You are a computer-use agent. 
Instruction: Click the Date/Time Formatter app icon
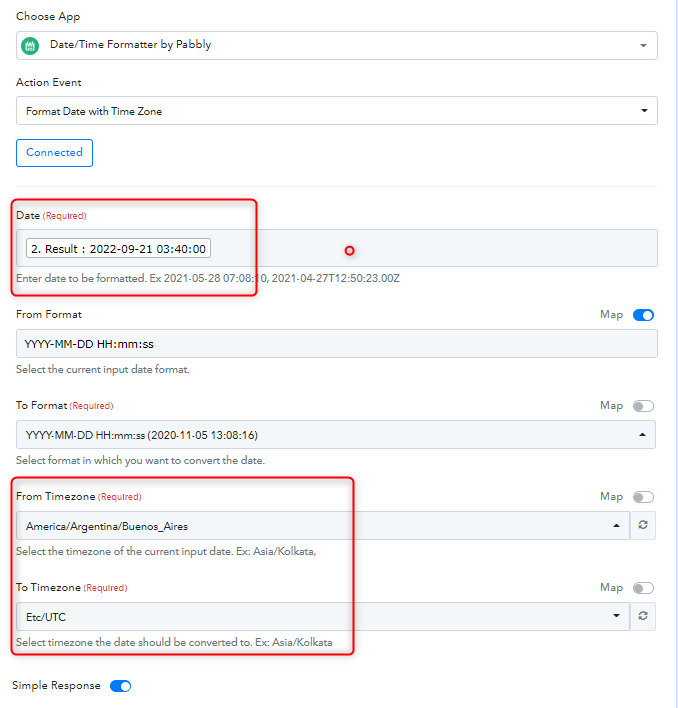pyautogui.click(x=30, y=46)
